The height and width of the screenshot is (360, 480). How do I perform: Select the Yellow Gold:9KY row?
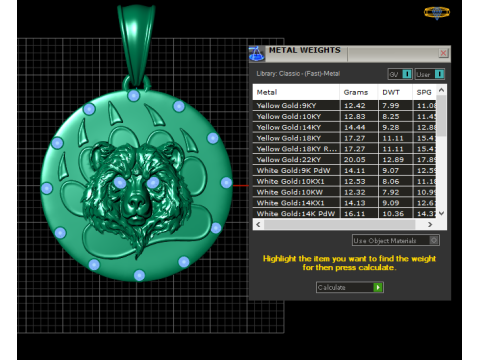click(x=344, y=106)
